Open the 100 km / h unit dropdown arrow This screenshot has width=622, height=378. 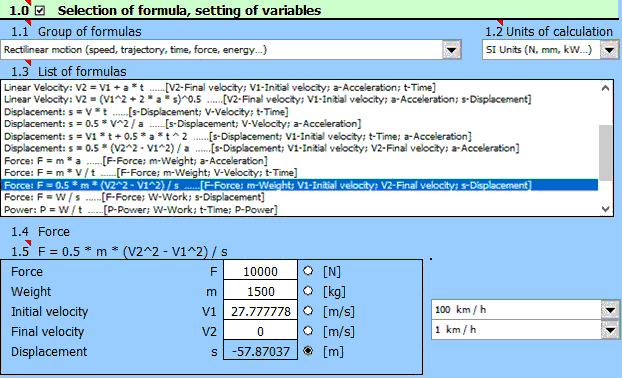(x=610, y=310)
